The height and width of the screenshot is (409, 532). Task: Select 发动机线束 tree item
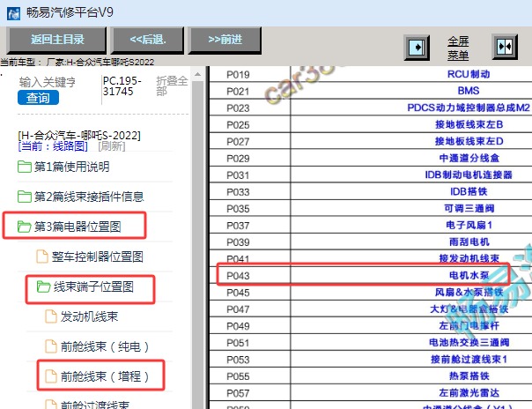[x=89, y=316]
